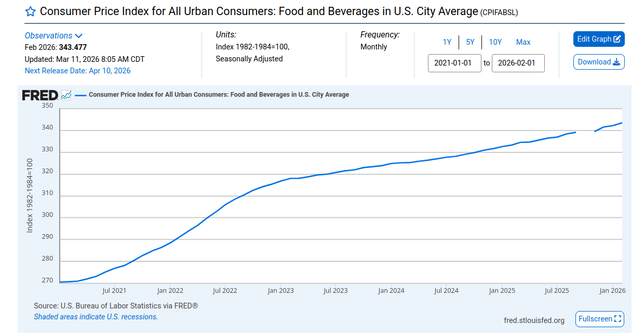Viewport: 644px width, 336px height.
Task: Click the 330 y-axis value
Action: tap(47, 149)
